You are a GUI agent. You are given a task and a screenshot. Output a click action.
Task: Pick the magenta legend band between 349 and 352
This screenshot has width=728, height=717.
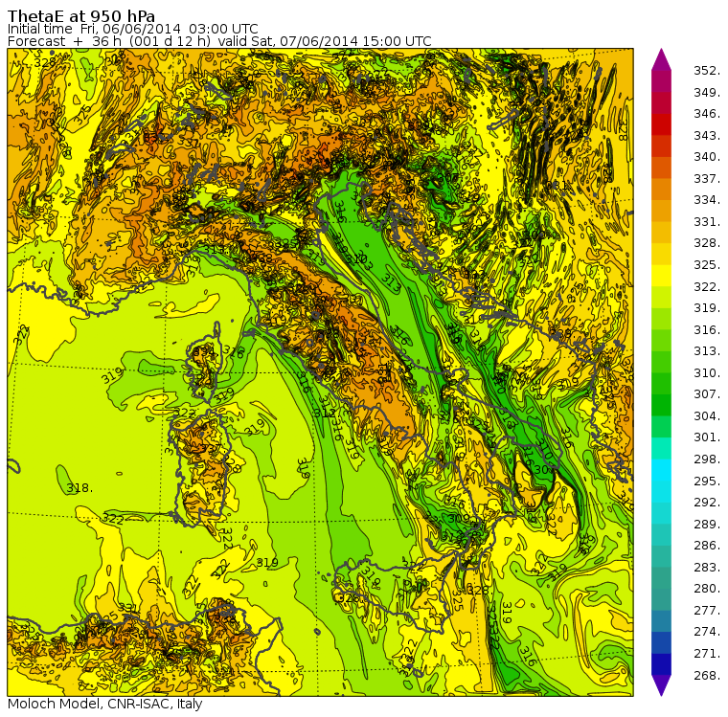(x=661, y=81)
